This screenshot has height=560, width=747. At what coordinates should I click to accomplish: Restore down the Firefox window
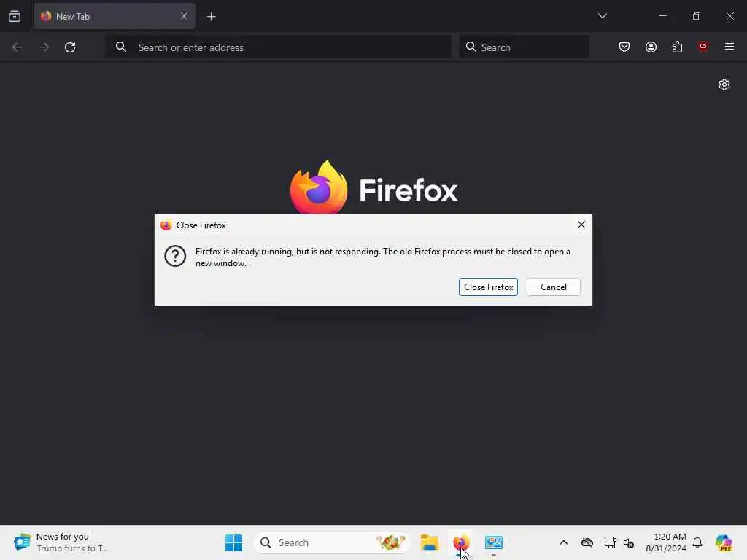[697, 16]
